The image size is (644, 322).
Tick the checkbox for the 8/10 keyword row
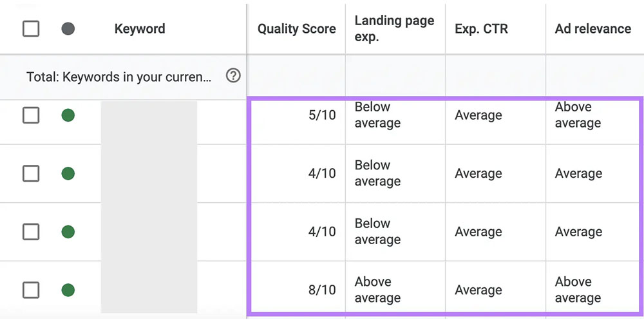click(31, 290)
